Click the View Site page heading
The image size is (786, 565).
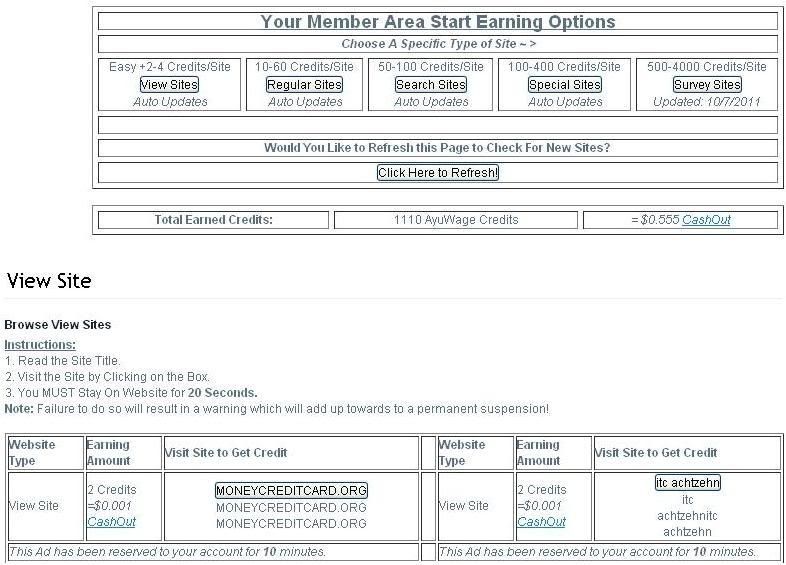49,282
